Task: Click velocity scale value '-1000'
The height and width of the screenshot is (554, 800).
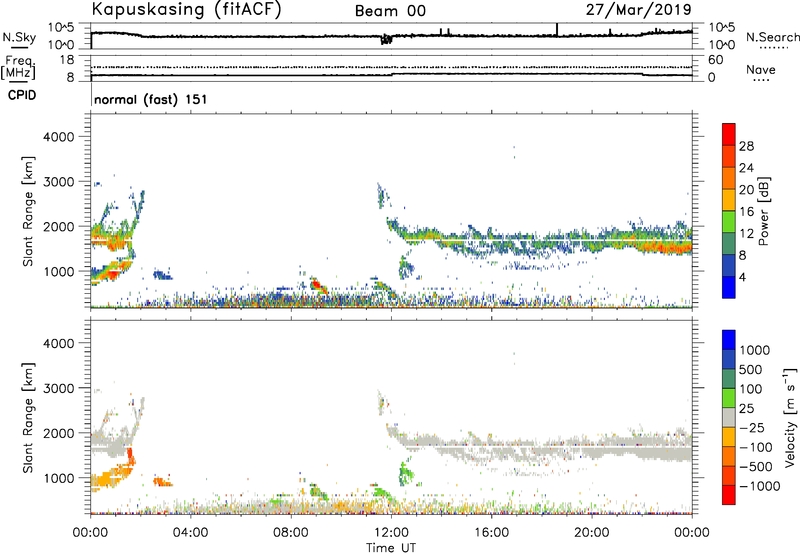Action: click(759, 486)
